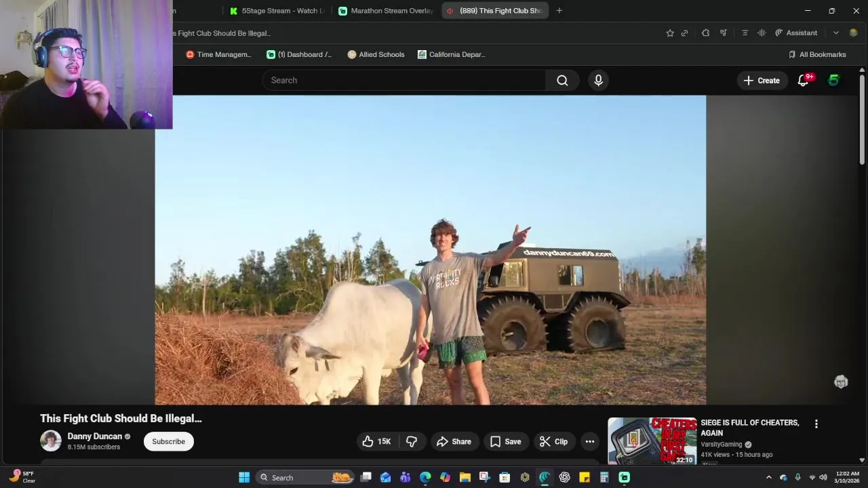The height and width of the screenshot is (488, 868).
Task: Open the California Department bookmark
Action: [x=452, y=54]
